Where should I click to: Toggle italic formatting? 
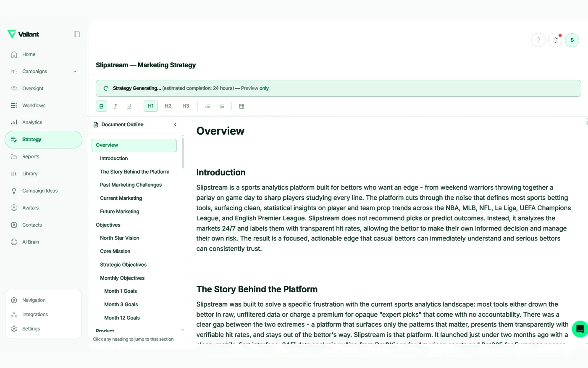(x=115, y=106)
